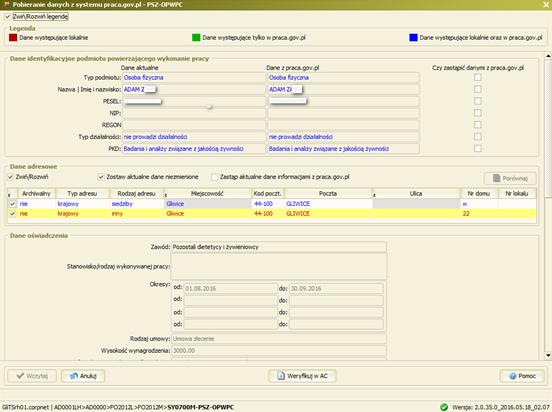Viewport: 552px width, 412px height.
Task: Check replace checkbox for REGON row
Action: coord(478,125)
